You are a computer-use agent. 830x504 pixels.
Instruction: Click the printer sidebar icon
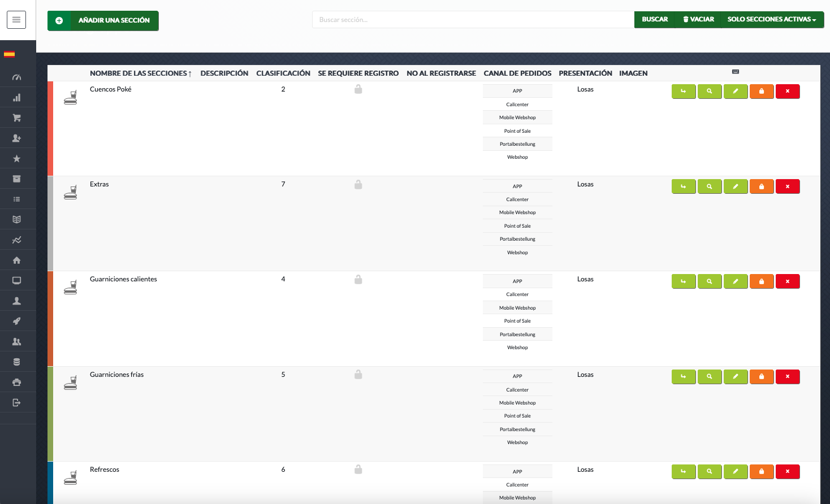click(16, 383)
